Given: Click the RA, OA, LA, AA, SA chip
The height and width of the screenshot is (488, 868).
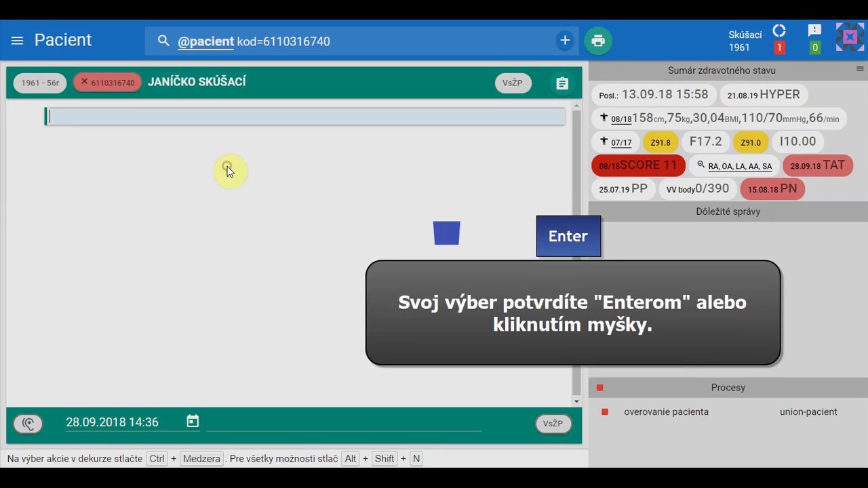Looking at the screenshot, I should [x=734, y=165].
